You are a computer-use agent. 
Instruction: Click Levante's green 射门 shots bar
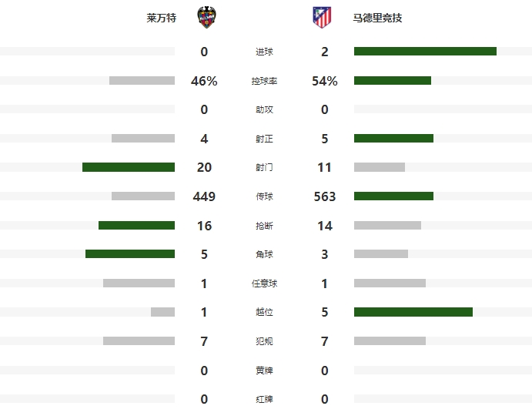pyautogui.click(x=129, y=167)
